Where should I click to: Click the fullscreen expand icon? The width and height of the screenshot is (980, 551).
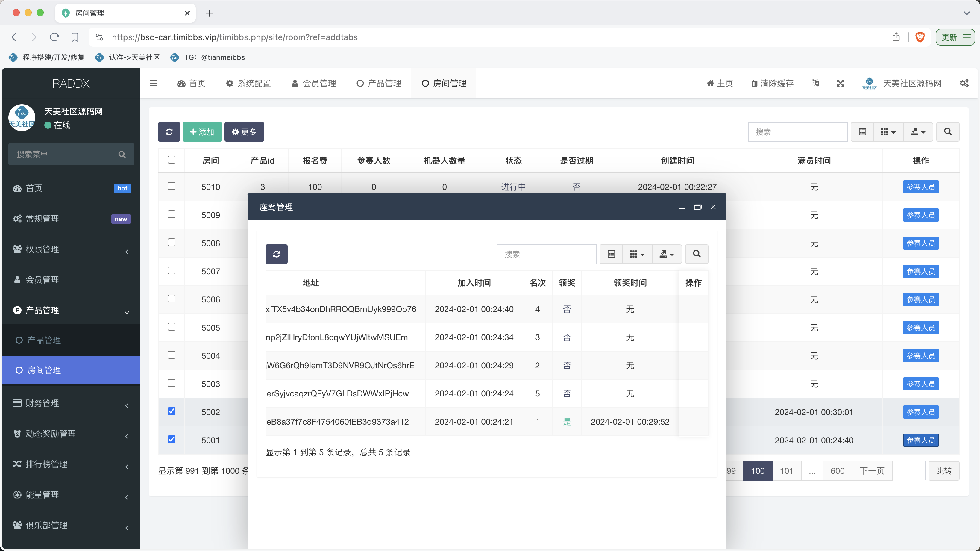coord(841,83)
